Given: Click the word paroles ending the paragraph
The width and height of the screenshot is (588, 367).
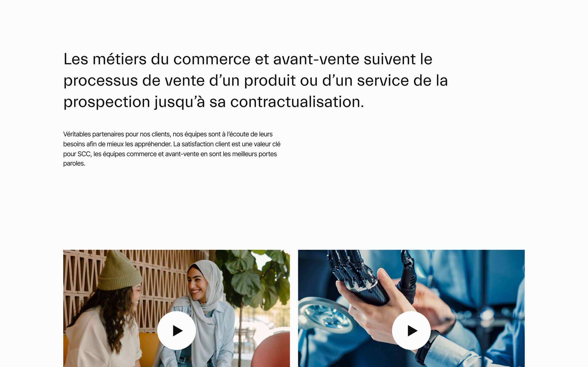Looking at the screenshot, I should coord(74,163).
